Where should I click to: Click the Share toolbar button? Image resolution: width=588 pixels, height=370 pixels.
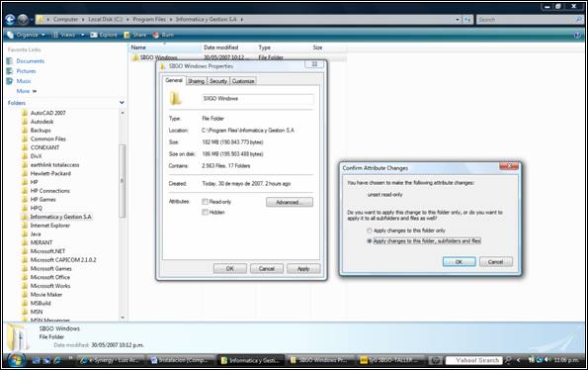point(135,35)
